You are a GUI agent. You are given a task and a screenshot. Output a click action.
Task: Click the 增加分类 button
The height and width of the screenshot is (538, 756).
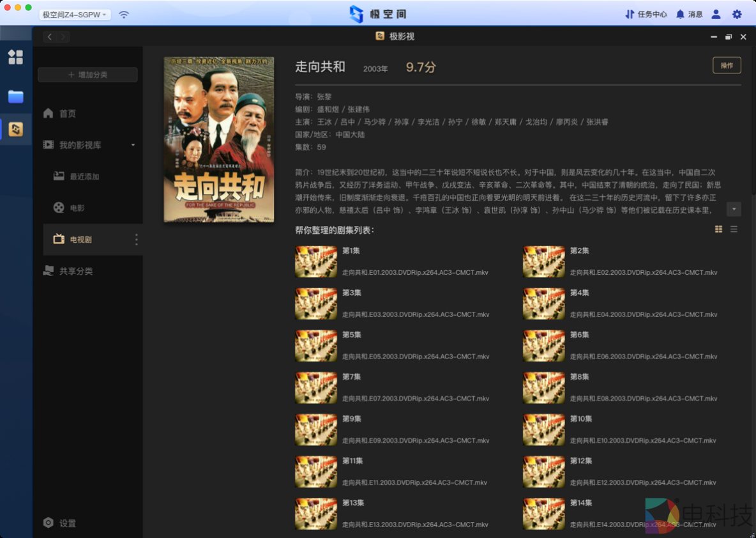87,74
